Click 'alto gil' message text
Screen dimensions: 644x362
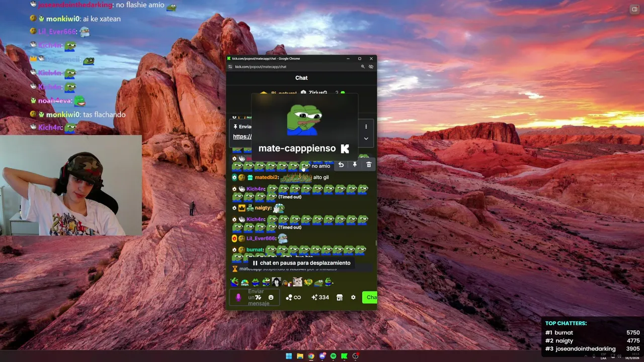click(x=321, y=177)
